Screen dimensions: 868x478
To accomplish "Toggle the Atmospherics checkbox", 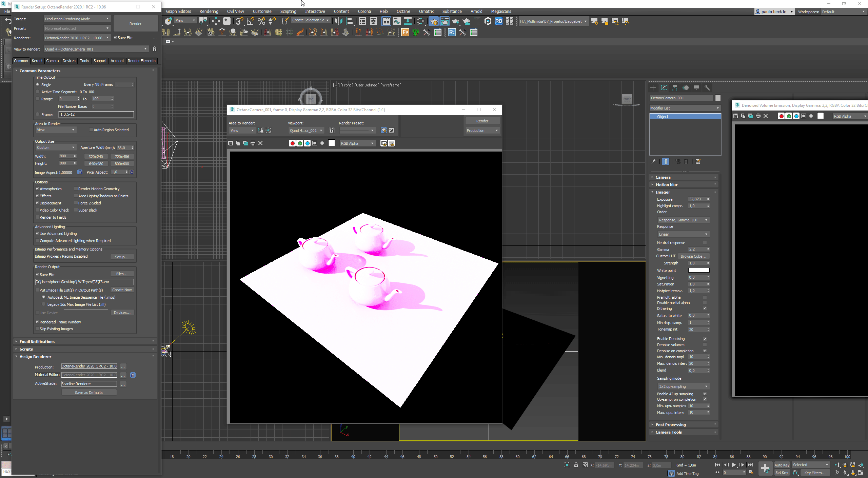I will (x=37, y=189).
